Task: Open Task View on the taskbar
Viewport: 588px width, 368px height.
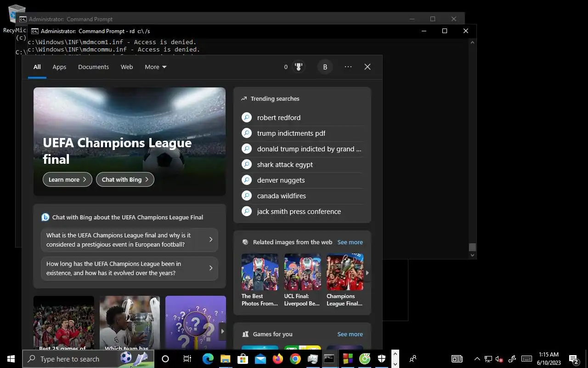Action: [x=187, y=359]
